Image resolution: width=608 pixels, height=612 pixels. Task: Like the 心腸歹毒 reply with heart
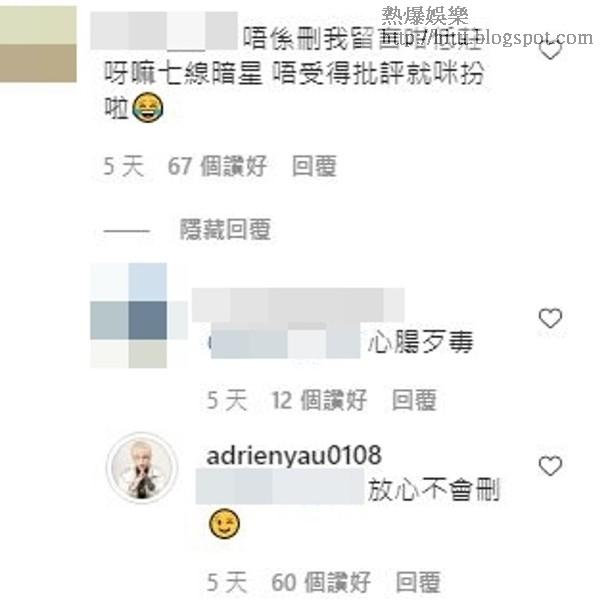(550, 318)
